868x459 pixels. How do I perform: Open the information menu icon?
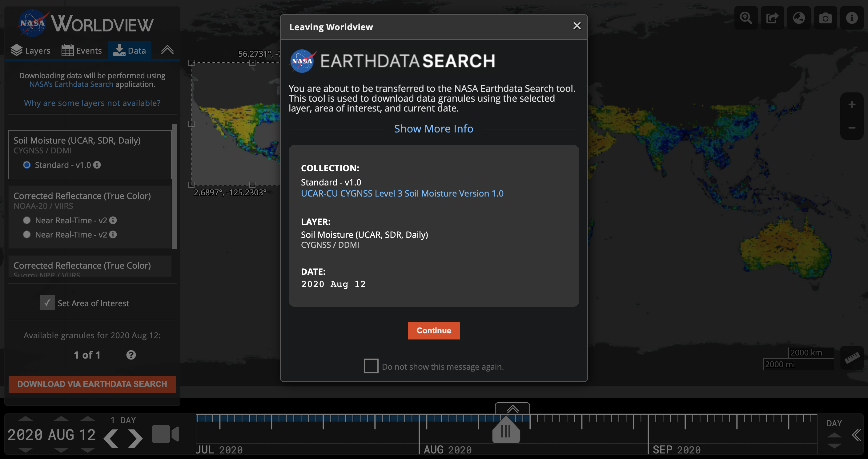pos(851,18)
